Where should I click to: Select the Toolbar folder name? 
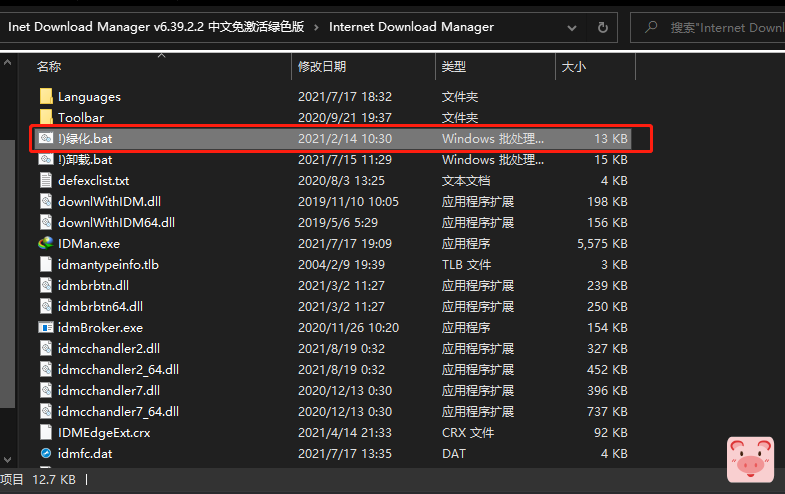(81, 118)
